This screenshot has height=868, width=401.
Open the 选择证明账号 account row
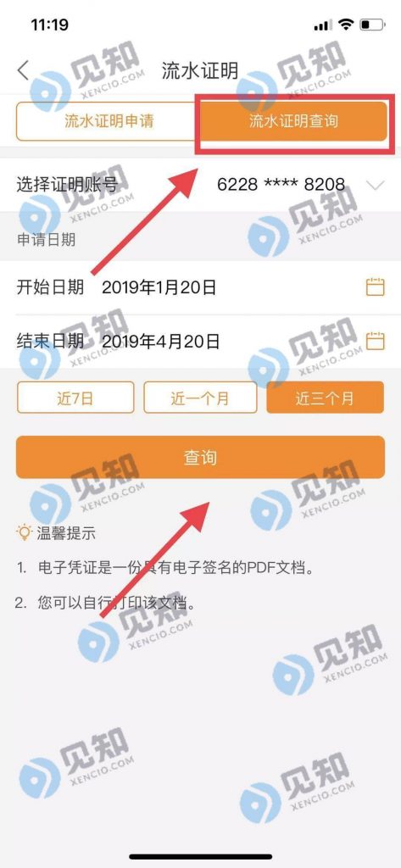pos(200,185)
